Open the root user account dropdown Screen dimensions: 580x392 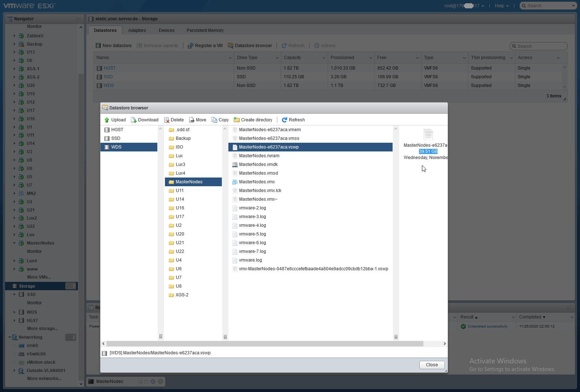tap(464, 6)
